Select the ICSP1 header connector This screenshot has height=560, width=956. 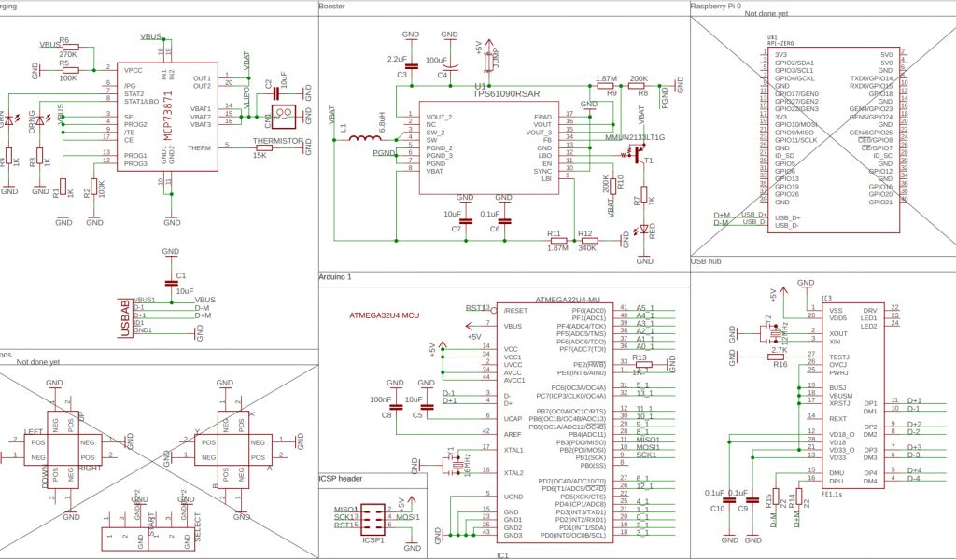(x=374, y=516)
